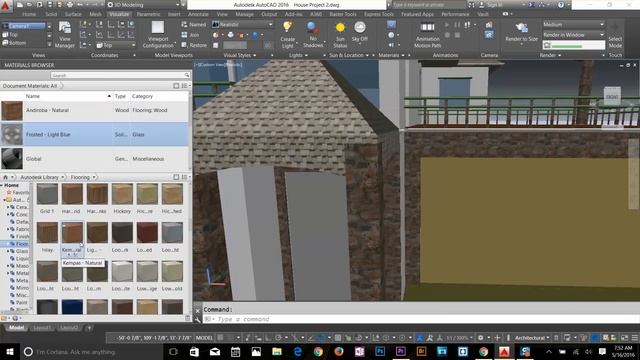Viewport: 640px width, 360px height.
Task: Click the Materials Browser icon in ribbon
Action: tap(391, 25)
